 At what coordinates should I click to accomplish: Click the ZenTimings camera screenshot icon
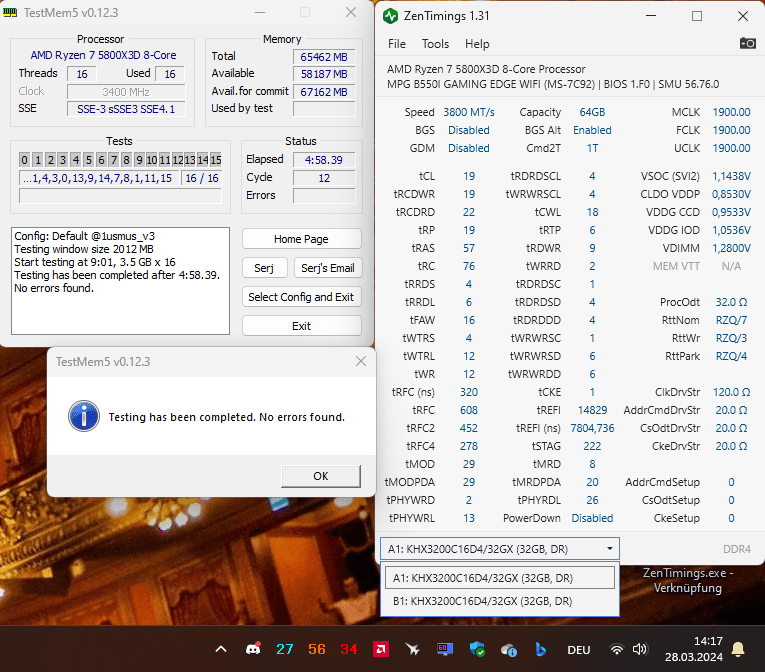747,43
